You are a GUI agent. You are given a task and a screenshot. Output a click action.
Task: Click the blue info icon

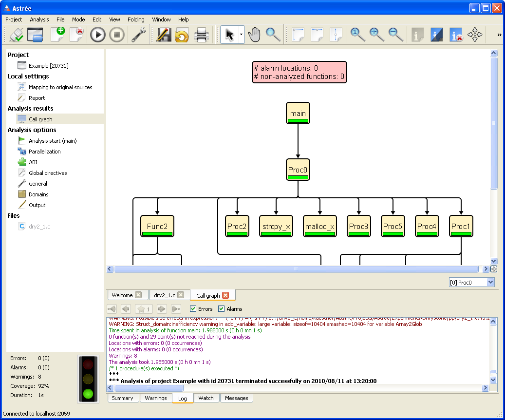[437, 35]
